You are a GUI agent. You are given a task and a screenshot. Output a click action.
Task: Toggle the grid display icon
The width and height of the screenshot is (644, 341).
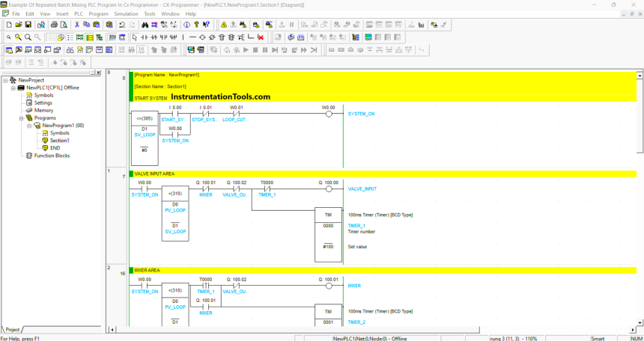pos(52,37)
